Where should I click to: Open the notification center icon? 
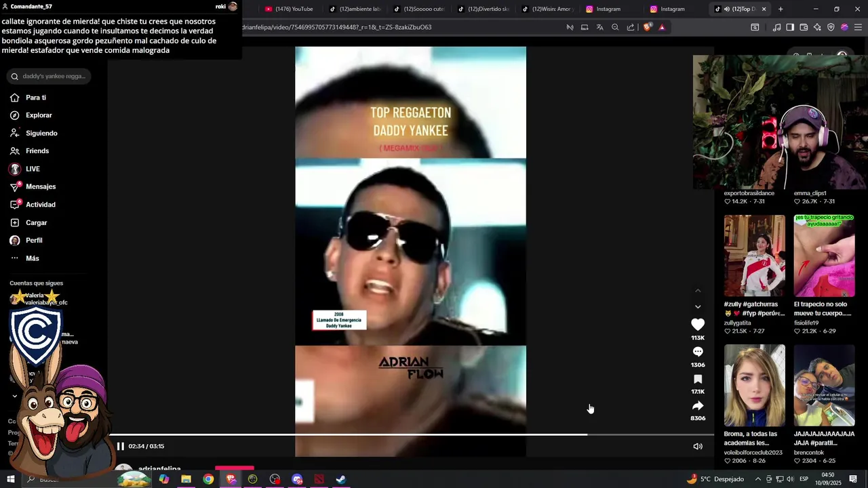(x=853, y=479)
